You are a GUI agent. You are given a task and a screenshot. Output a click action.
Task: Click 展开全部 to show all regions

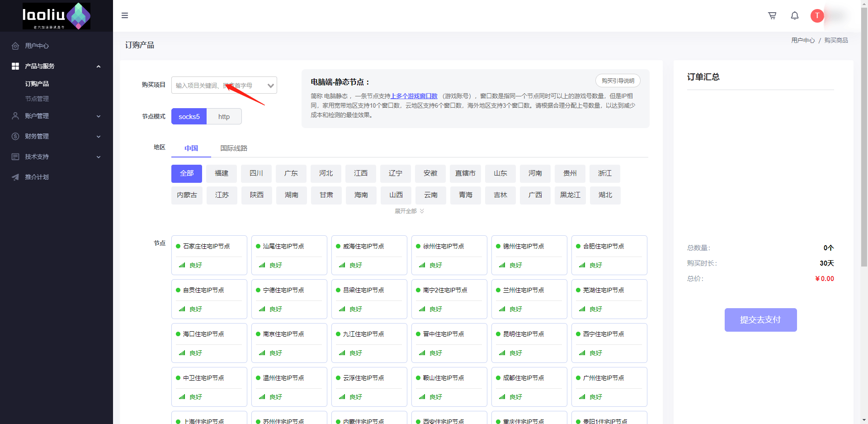(x=408, y=211)
